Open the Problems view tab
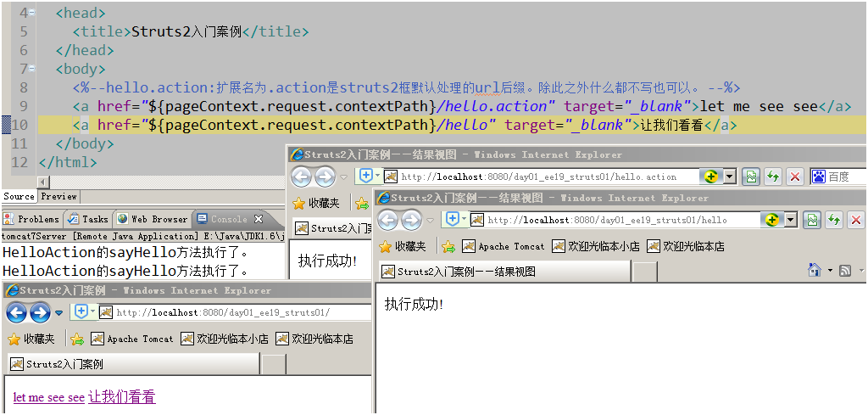868x415 pixels. pyautogui.click(x=32, y=219)
